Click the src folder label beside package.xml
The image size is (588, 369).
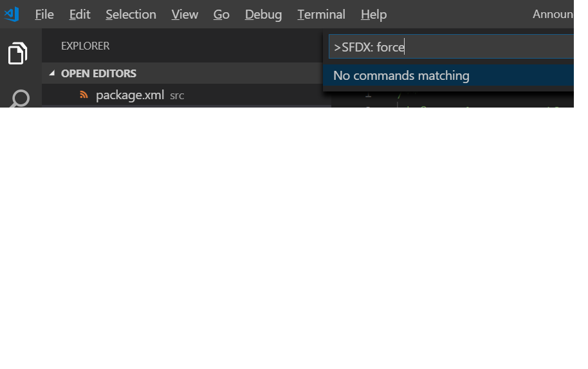click(177, 96)
